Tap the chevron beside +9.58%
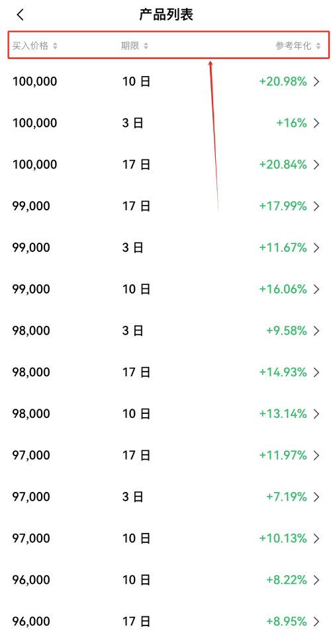Screen dimensions: 331x644 (316, 331)
